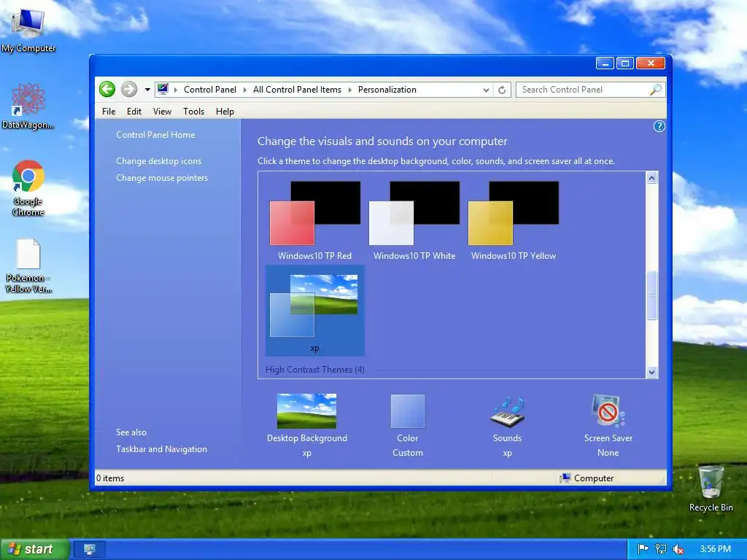Select the Windows10 TP Red theme
Screen dimensions: 747x560
pyautogui.click(x=315, y=221)
